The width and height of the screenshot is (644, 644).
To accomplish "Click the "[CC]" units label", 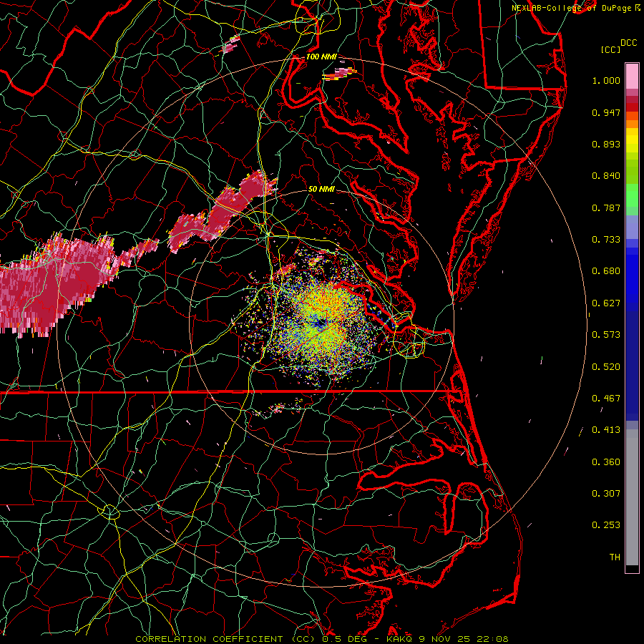I will 610,49.
